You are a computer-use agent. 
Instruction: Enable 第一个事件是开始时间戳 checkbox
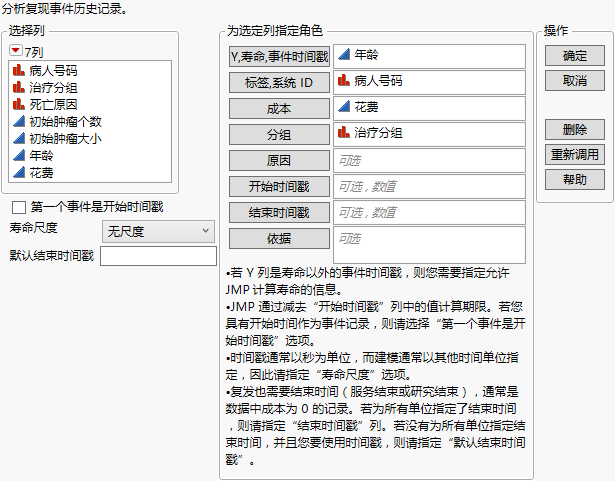point(19,207)
